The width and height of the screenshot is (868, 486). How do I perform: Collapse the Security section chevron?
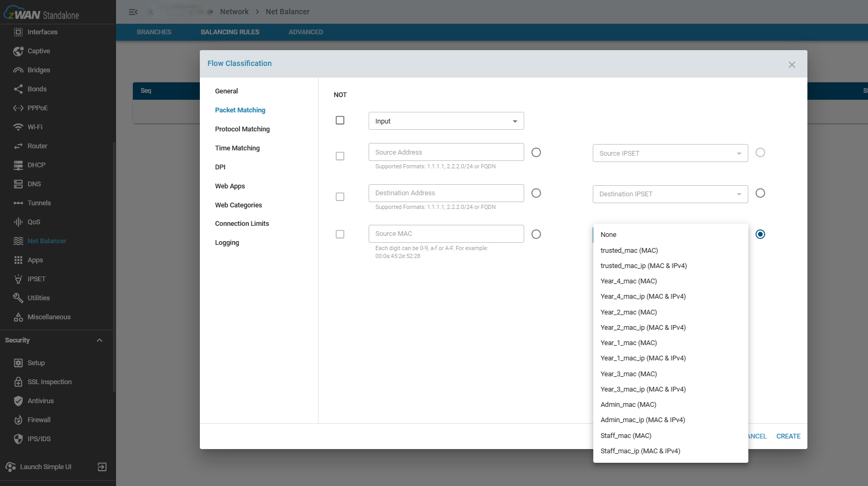pos(100,340)
